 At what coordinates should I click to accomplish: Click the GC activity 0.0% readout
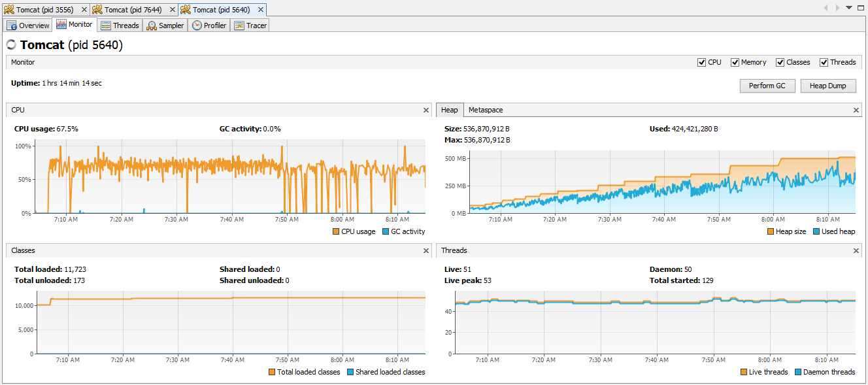[250, 129]
